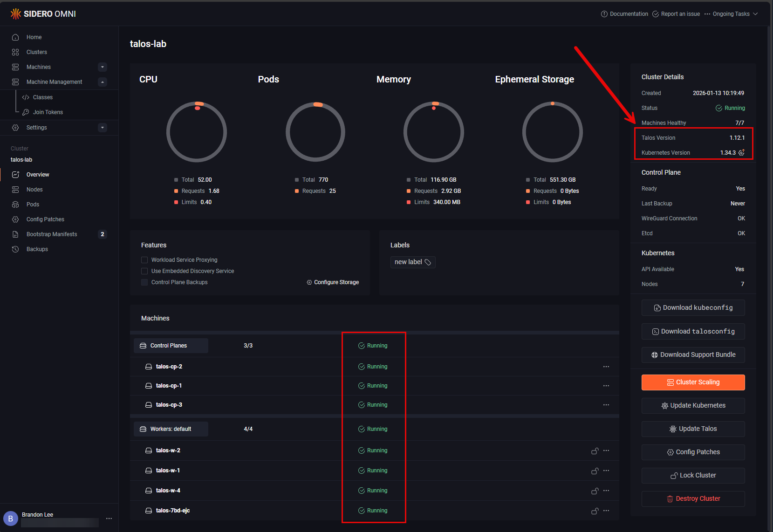
Task: Click Update Kubernetes button
Action: pos(693,406)
